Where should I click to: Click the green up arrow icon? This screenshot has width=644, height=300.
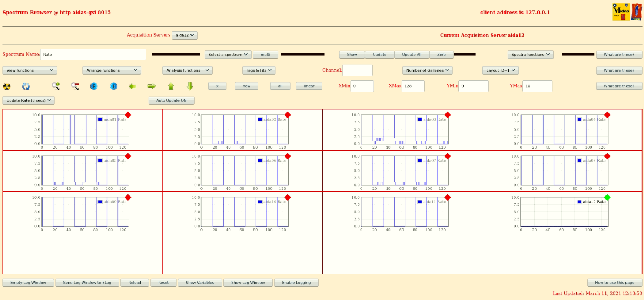(171, 86)
